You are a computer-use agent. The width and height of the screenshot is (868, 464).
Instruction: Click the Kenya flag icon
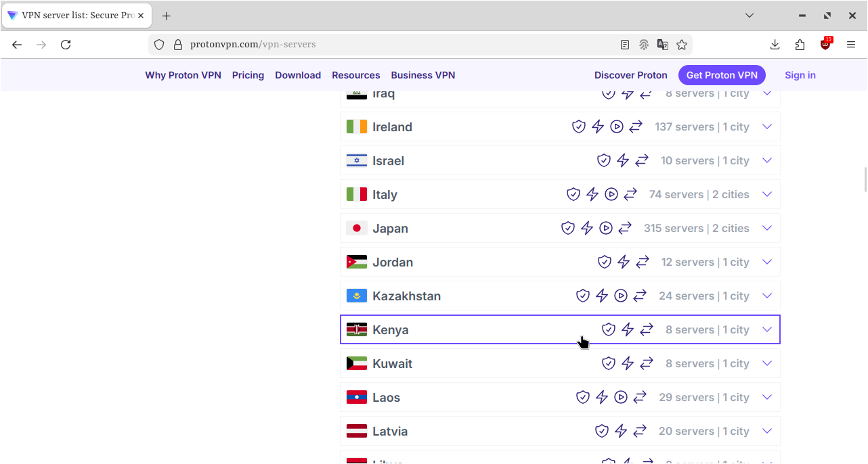[357, 329]
